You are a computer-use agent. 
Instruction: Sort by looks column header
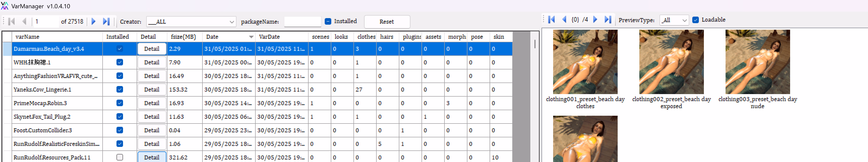click(342, 37)
